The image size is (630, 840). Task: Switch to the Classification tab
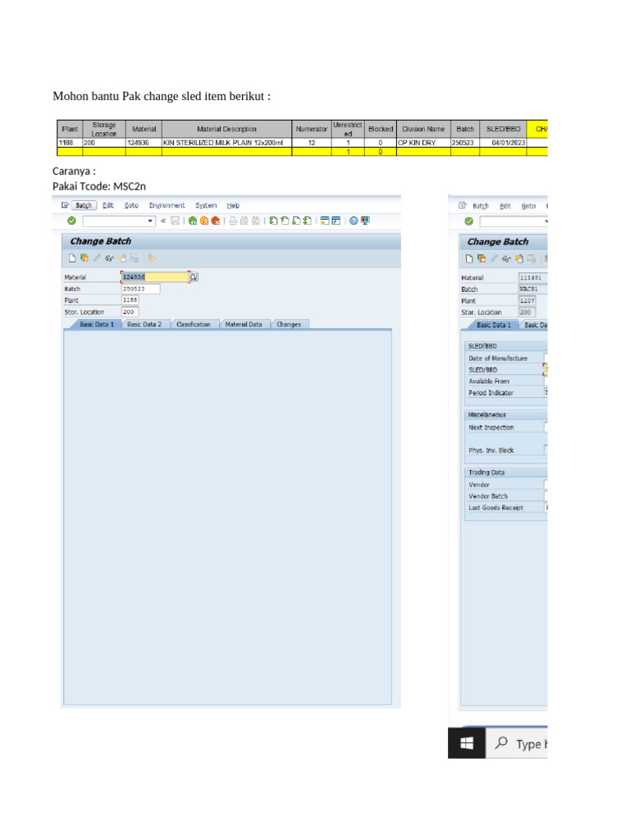click(x=194, y=324)
